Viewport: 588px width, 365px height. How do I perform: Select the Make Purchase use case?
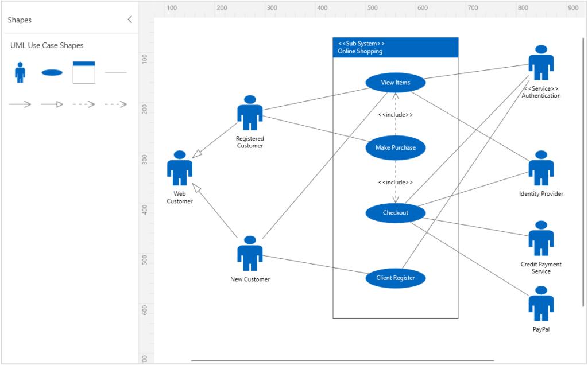[396, 147]
